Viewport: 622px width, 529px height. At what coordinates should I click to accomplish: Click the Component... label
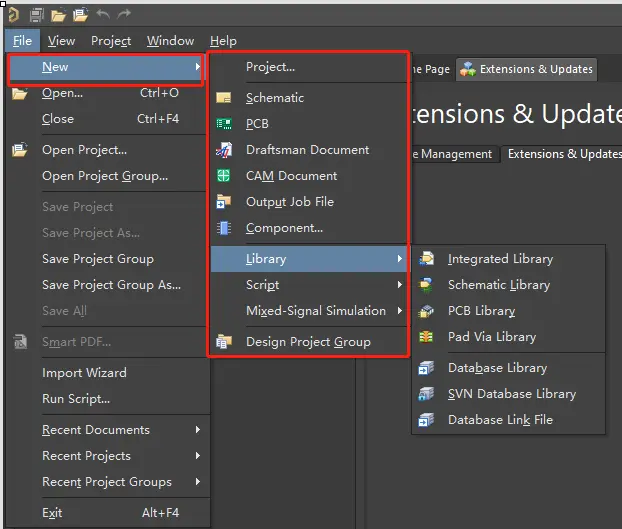pos(284,228)
